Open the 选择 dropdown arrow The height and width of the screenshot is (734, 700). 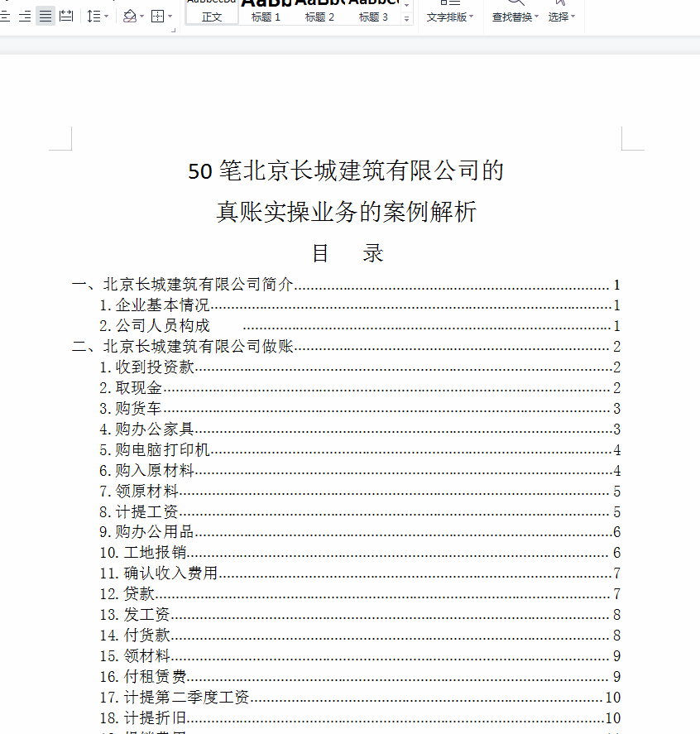(x=573, y=16)
